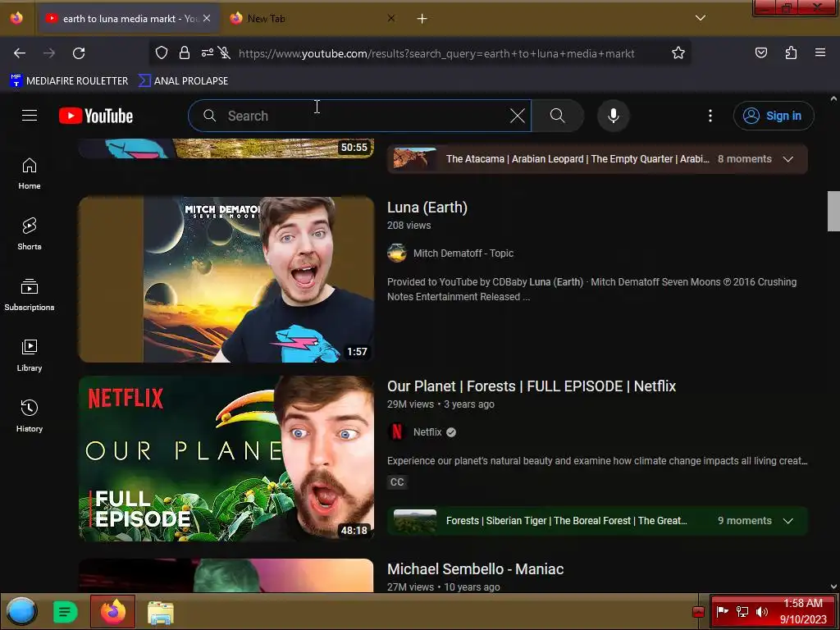
Task: Open Our Planet Forests Netflix video title
Action: [532, 386]
